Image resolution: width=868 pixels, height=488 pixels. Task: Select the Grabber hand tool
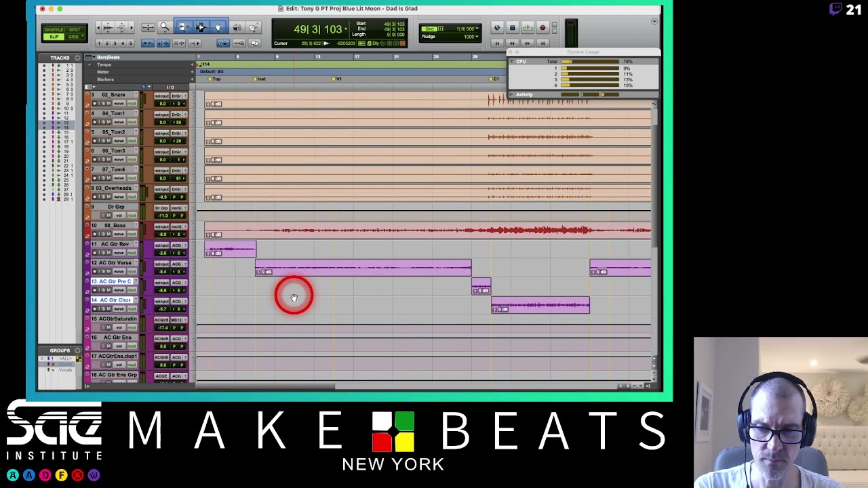[218, 27]
